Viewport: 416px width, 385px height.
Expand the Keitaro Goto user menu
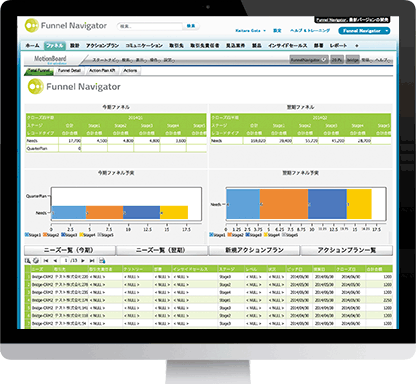pyautogui.click(x=250, y=31)
